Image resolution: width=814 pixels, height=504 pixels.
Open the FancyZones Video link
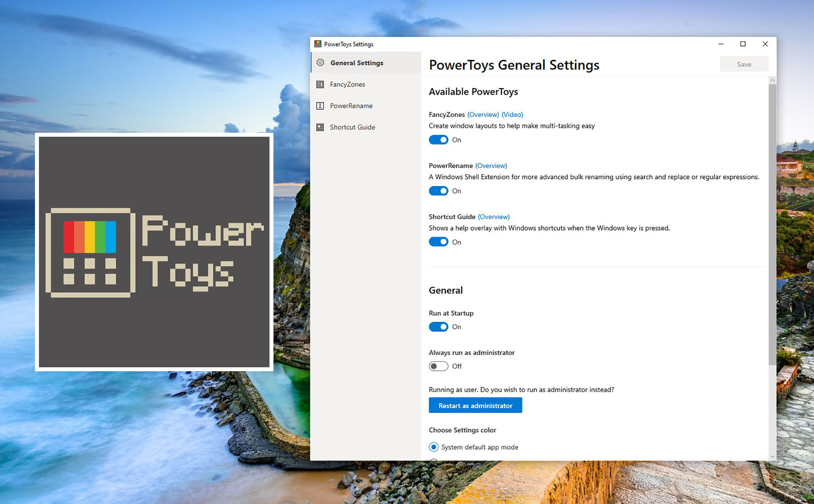tap(512, 114)
